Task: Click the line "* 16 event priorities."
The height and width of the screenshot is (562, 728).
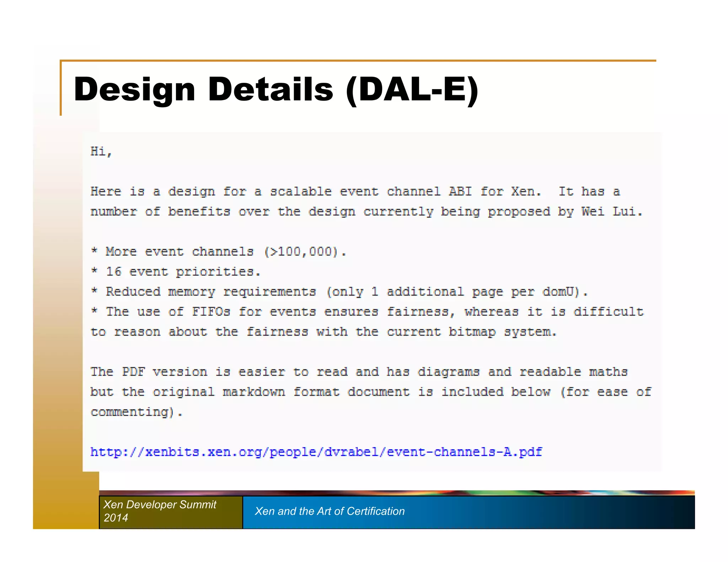Action: (x=176, y=272)
